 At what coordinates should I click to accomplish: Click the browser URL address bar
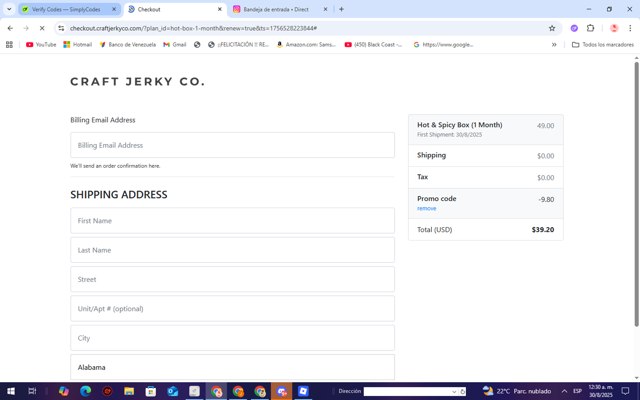tap(302, 28)
